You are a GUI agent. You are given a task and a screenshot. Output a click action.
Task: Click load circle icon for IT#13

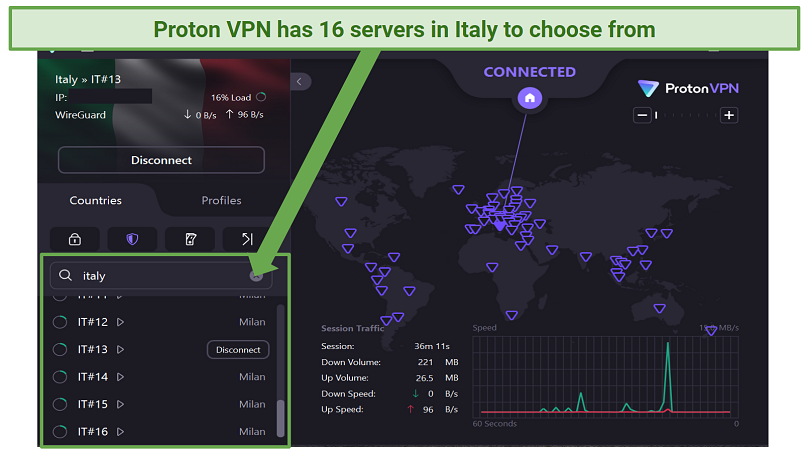click(x=60, y=350)
